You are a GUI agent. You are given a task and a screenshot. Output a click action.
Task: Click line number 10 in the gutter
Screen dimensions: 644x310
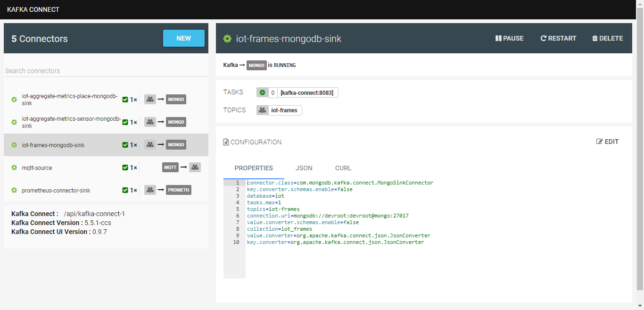236,242
